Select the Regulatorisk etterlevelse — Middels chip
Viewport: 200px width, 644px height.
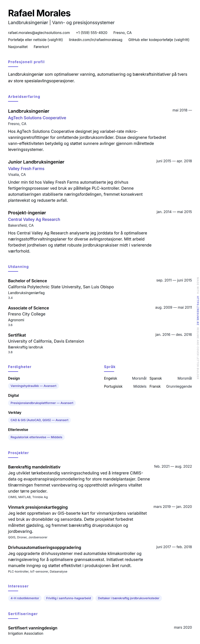point(36,437)
